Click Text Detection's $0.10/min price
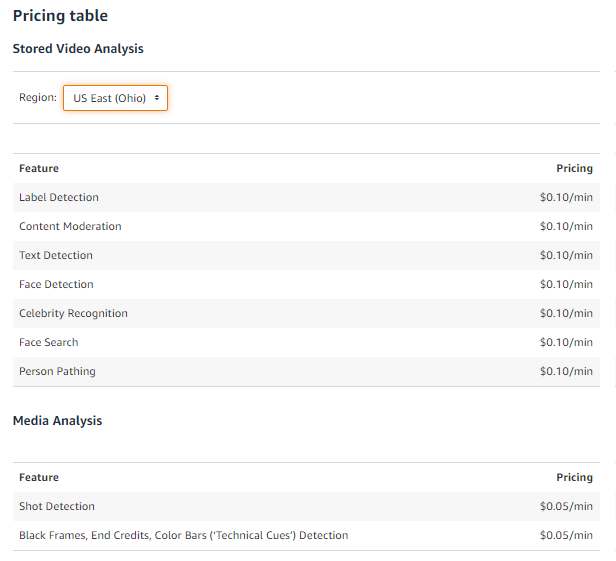 566,255
